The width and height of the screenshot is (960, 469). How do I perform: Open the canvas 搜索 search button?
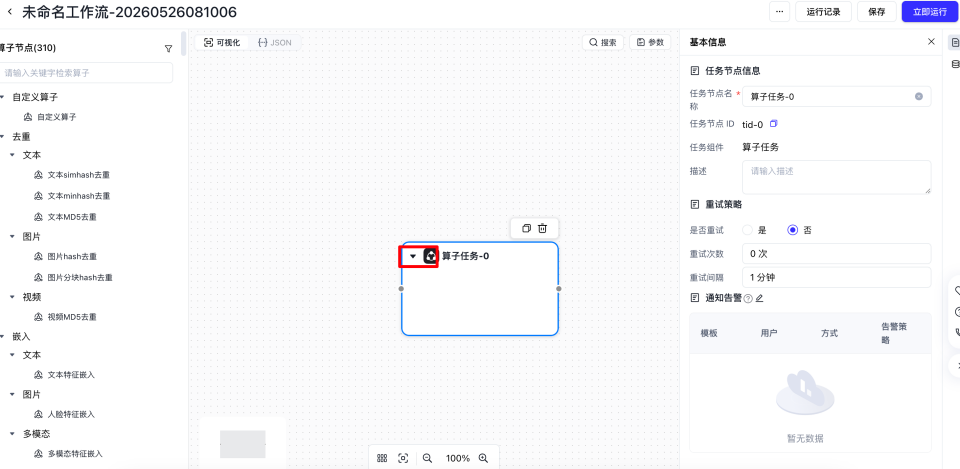(603, 42)
